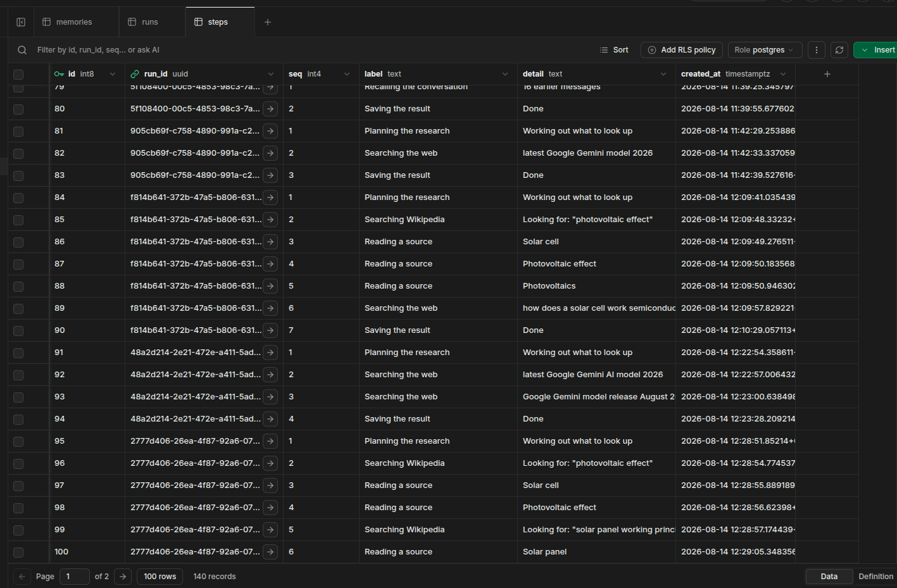Open the detail column header dropdown
The width and height of the screenshot is (897, 588).
pos(663,74)
